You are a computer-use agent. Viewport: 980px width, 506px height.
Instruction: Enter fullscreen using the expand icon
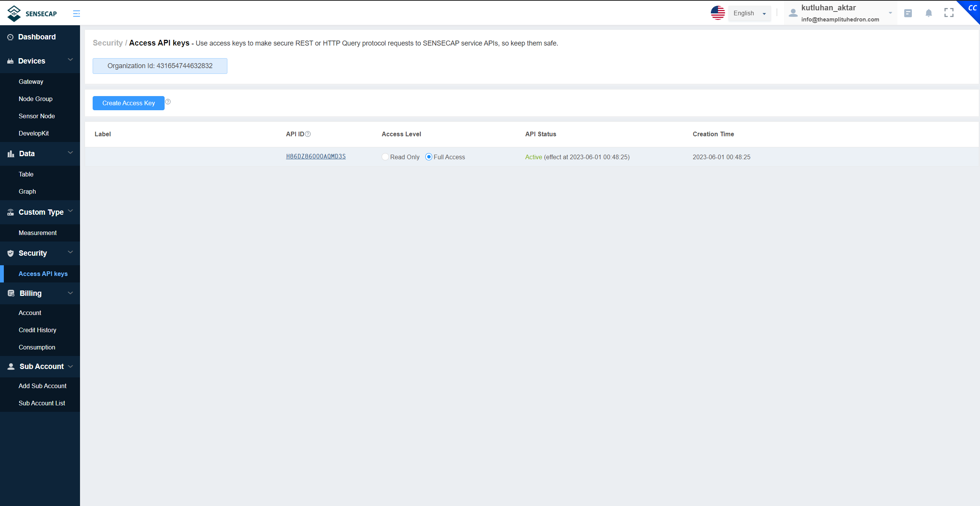coord(949,13)
